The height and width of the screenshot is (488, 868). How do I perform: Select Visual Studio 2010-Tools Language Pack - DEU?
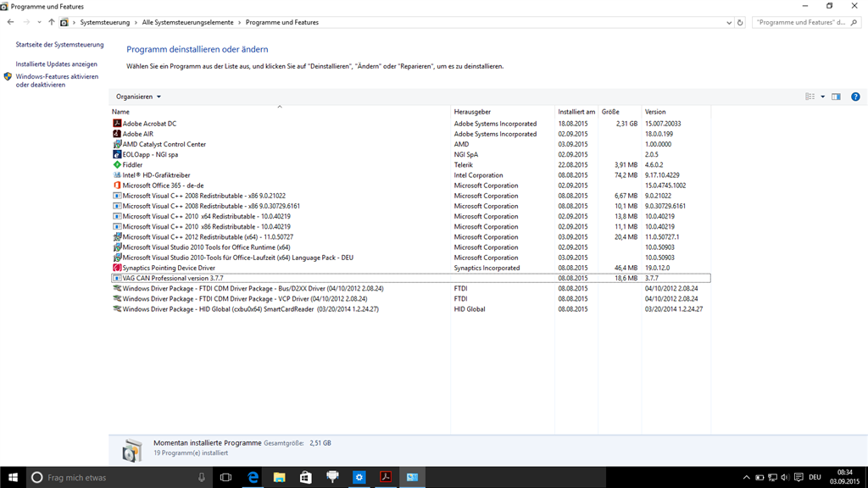(411, 258)
